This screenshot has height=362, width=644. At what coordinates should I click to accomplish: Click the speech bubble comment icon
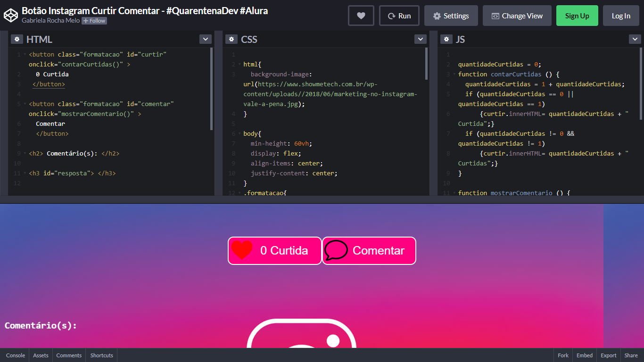(336, 250)
